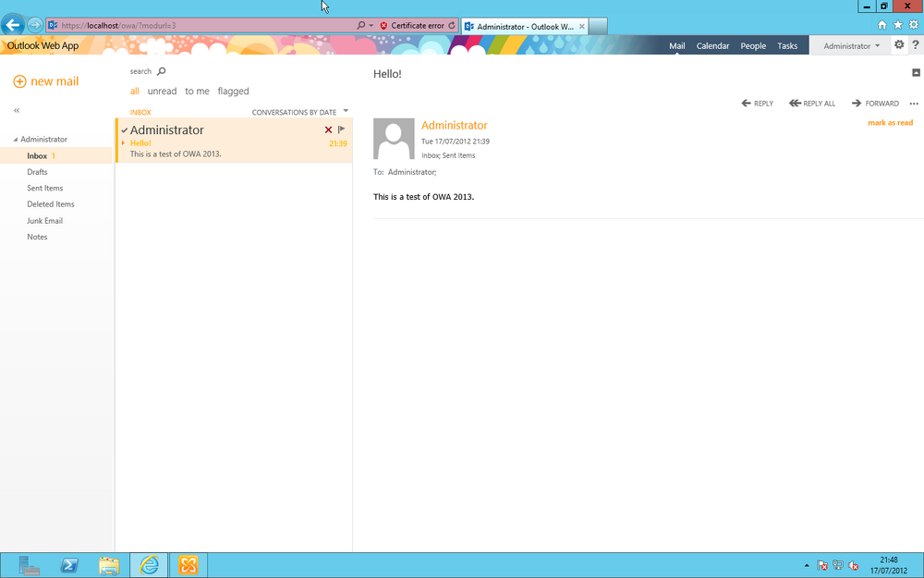The width and height of the screenshot is (924, 578).
Task: Click the Administrator sender name link
Action: pyautogui.click(x=455, y=125)
